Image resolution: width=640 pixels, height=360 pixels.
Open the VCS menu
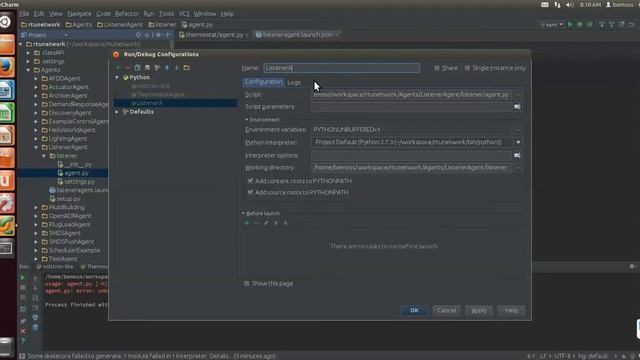point(184,13)
